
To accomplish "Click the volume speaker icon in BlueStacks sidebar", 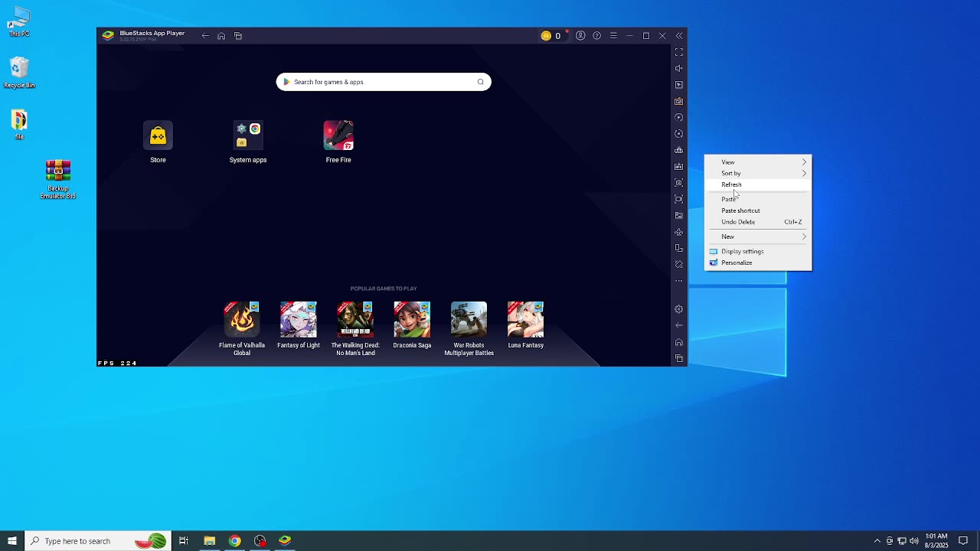I will tap(678, 68).
